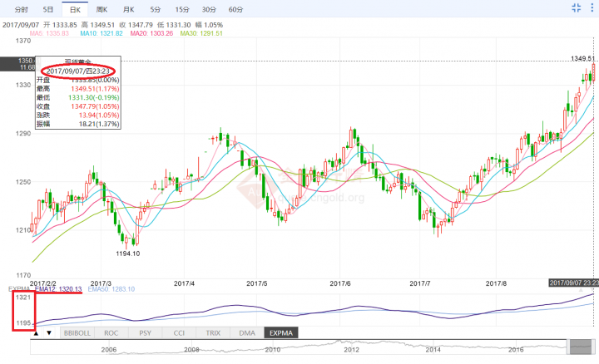Open the 60分 interval chart
The height and width of the screenshot is (364, 599).
click(x=236, y=8)
